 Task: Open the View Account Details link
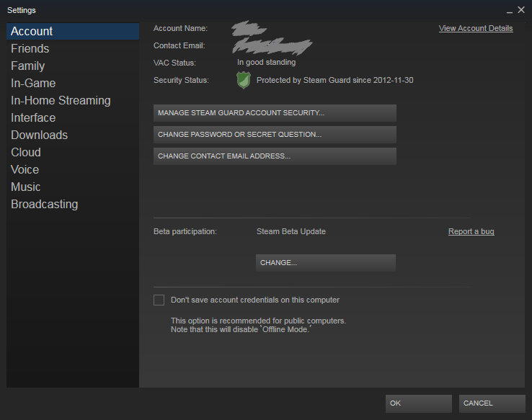pos(476,29)
